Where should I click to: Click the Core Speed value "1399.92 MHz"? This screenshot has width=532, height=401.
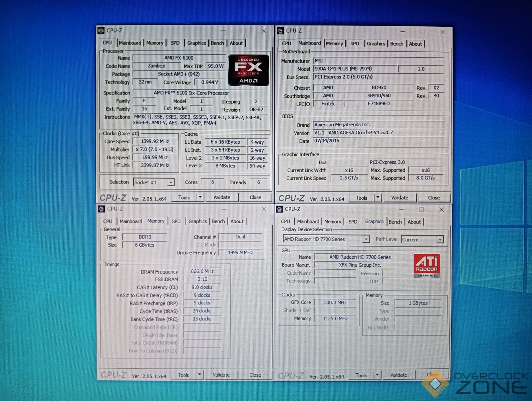point(155,141)
